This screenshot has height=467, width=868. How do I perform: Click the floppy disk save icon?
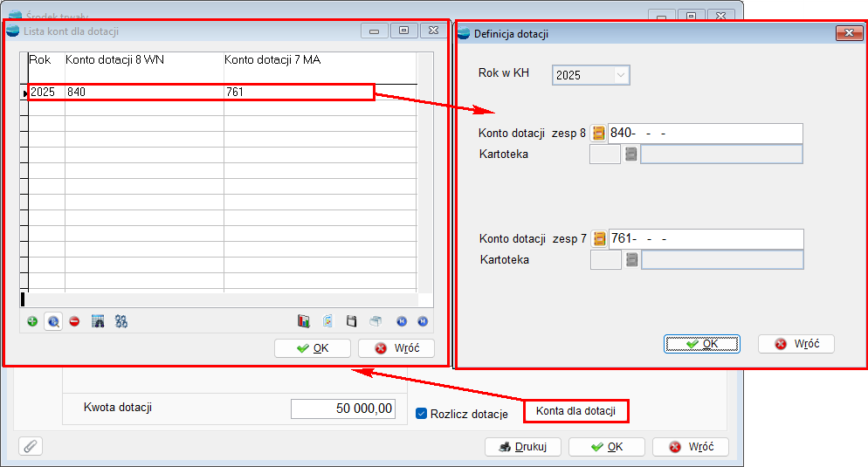pyautogui.click(x=352, y=321)
